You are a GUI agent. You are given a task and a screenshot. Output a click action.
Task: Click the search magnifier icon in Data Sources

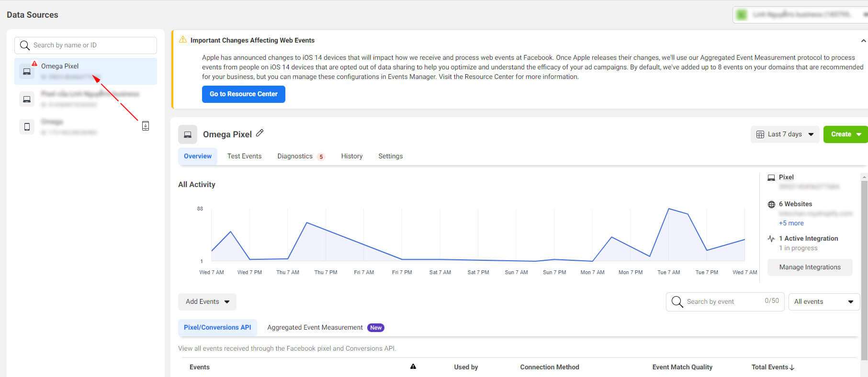pyautogui.click(x=25, y=45)
